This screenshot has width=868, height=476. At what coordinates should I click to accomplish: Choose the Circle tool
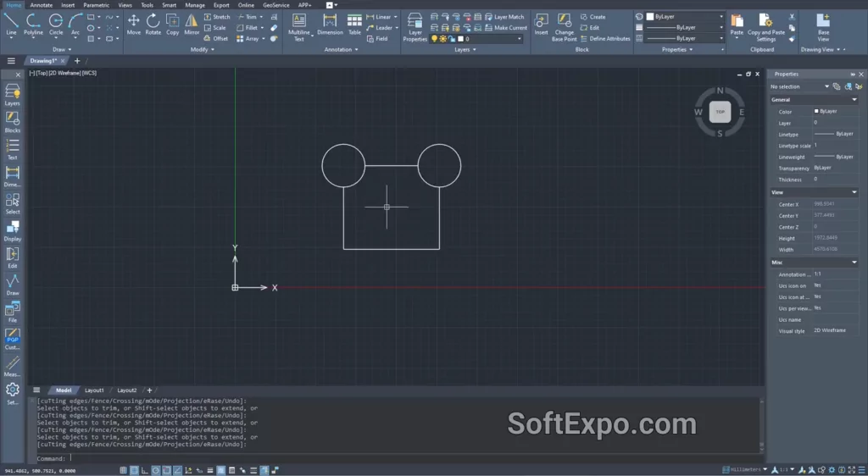56,25
